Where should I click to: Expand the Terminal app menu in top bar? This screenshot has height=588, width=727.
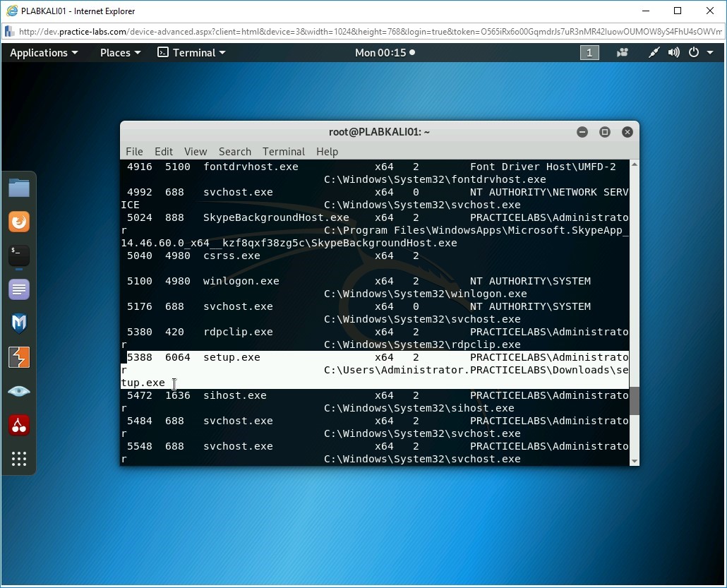pyautogui.click(x=191, y=53)
